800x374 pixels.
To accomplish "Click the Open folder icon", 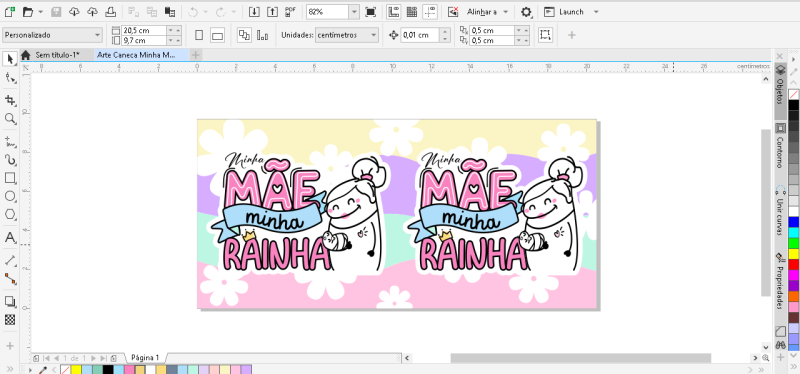I will 28,11.
